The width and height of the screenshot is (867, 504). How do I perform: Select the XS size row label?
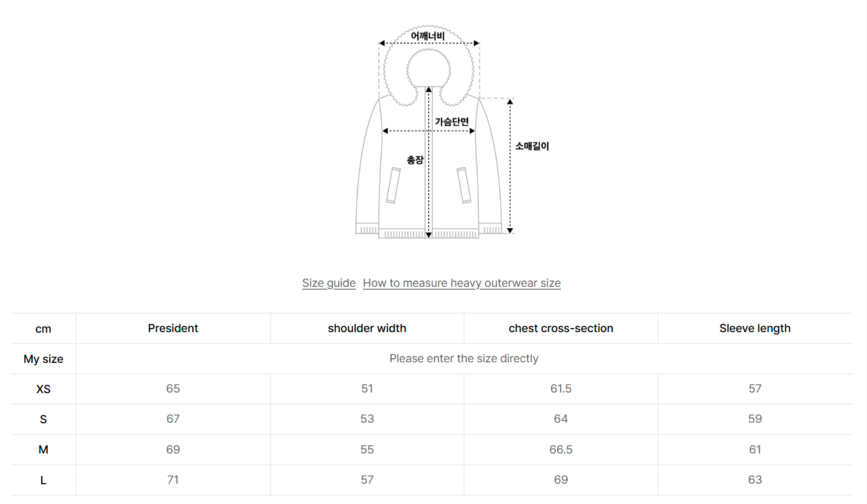point(44,389)
